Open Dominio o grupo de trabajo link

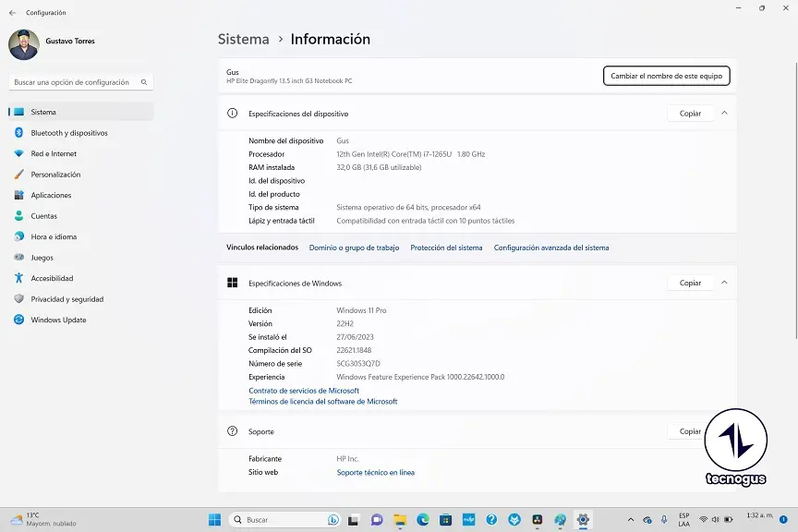(355, 248)
